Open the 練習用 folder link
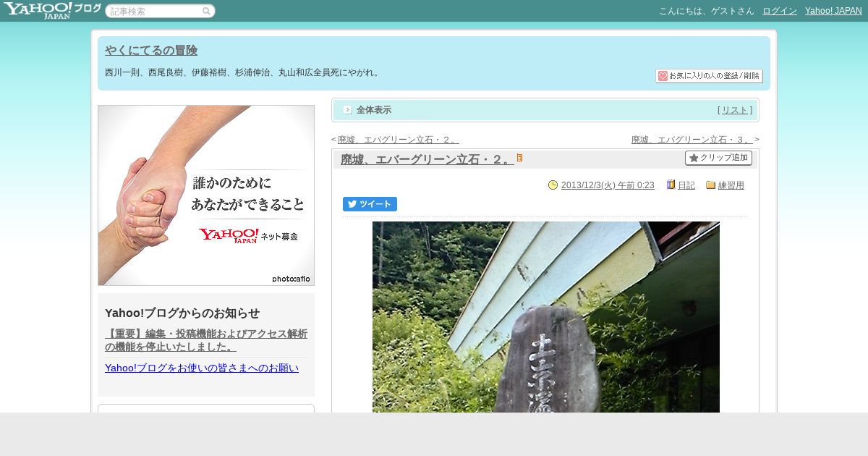The image size is (868, 456). (731, 185)
